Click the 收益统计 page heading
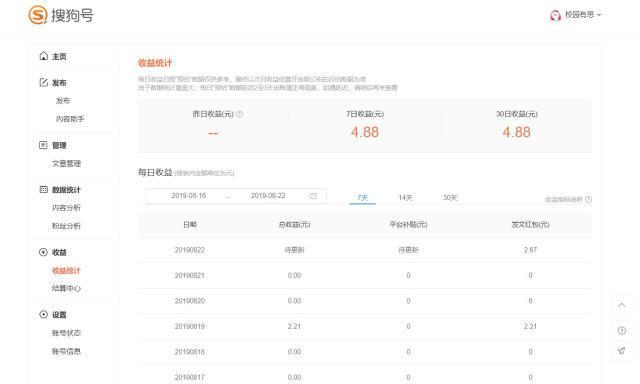 click(155, 63)
